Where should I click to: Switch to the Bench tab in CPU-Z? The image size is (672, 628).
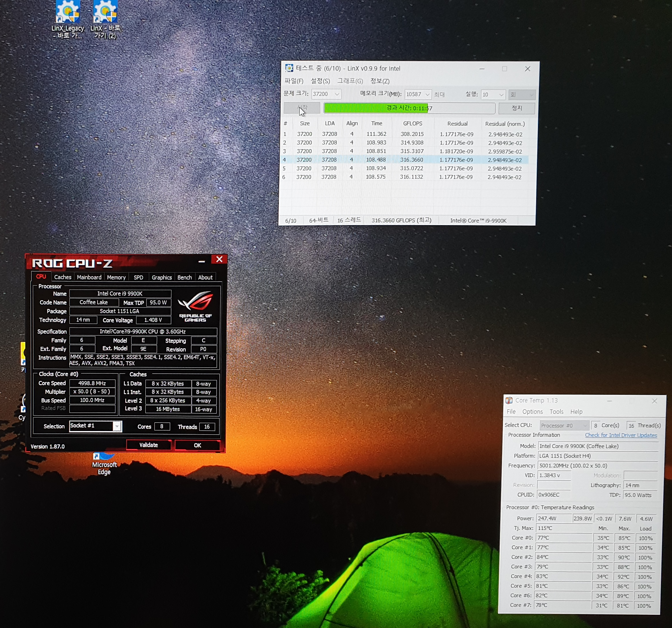185,277
